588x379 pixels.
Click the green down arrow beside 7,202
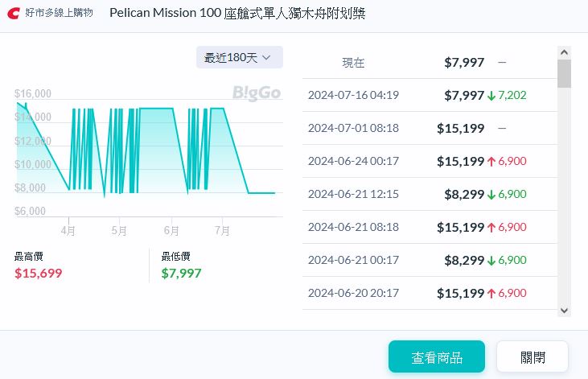tap(491, 95)
